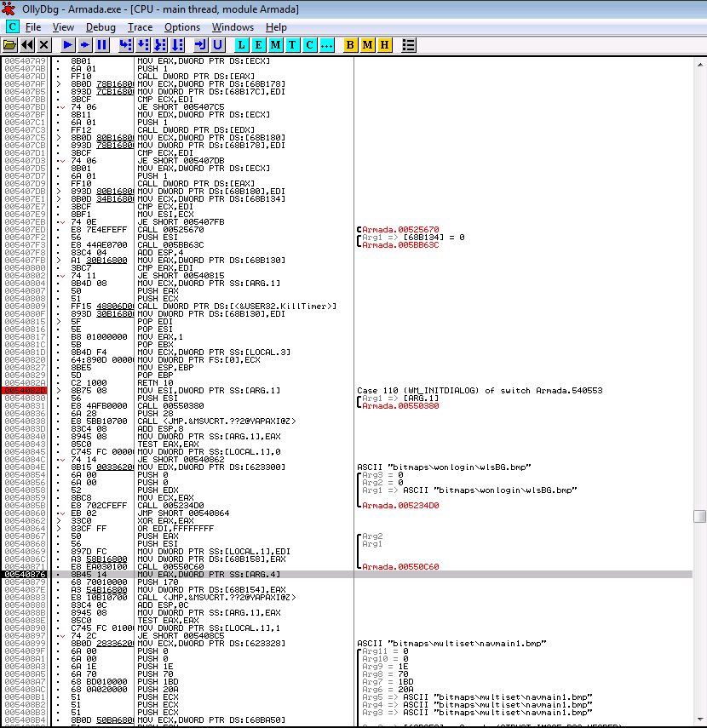Select the KillTimer CALL instruction

point(237,307)
